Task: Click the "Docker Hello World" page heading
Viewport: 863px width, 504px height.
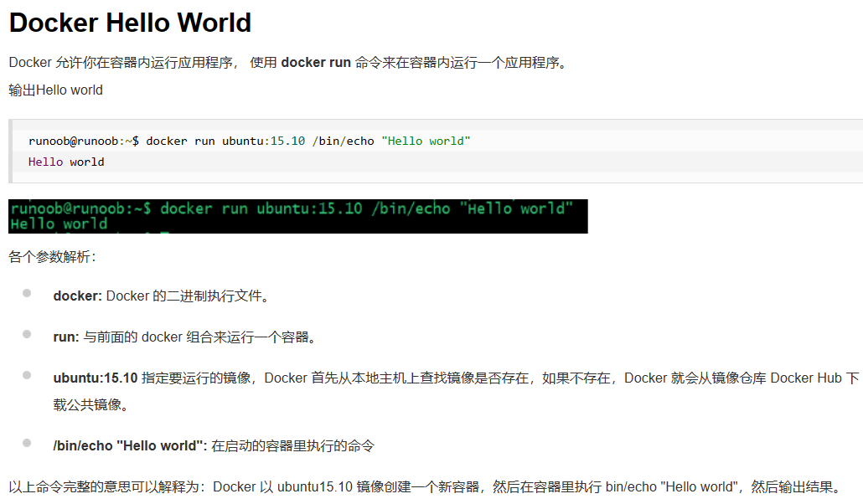Action: tap(130, 23)
